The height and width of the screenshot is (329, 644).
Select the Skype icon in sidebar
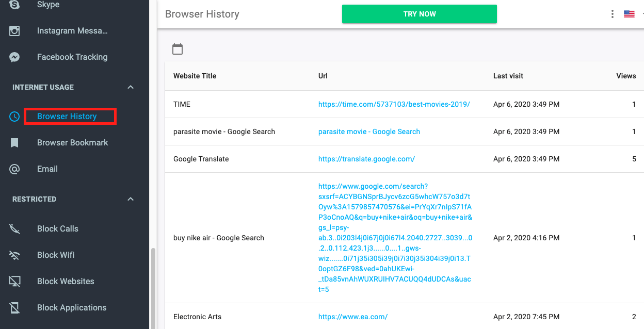(14, 4)
